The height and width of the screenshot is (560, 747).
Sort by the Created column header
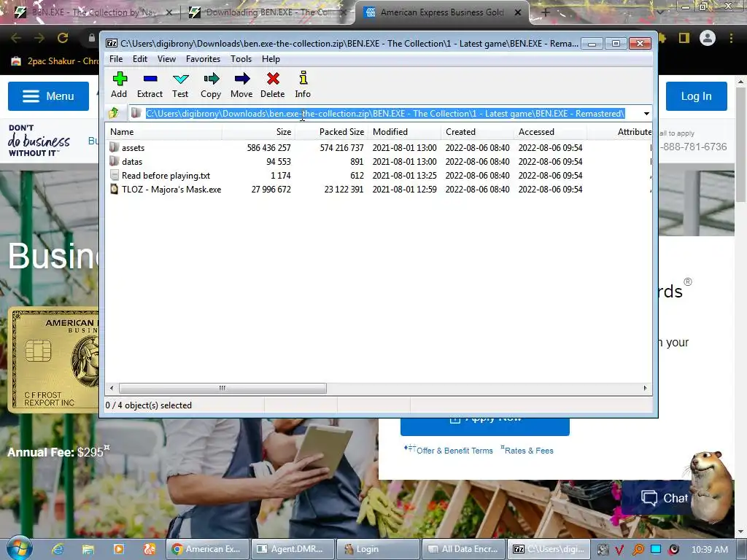[477, 132]
